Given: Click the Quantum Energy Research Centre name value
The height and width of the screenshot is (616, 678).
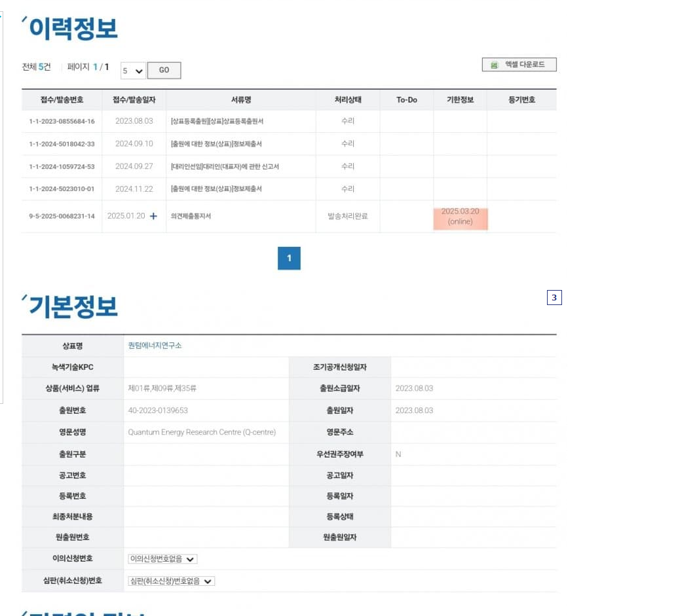Looking at the screenshot, I should [x=202, y=432].
